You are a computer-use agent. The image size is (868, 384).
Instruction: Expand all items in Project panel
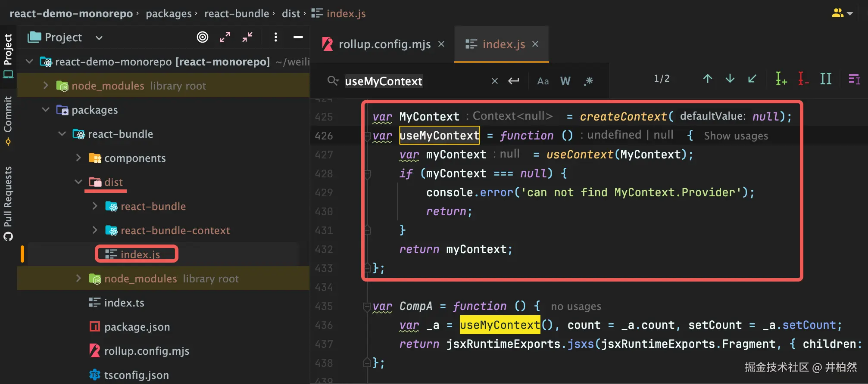click(225, 37)
